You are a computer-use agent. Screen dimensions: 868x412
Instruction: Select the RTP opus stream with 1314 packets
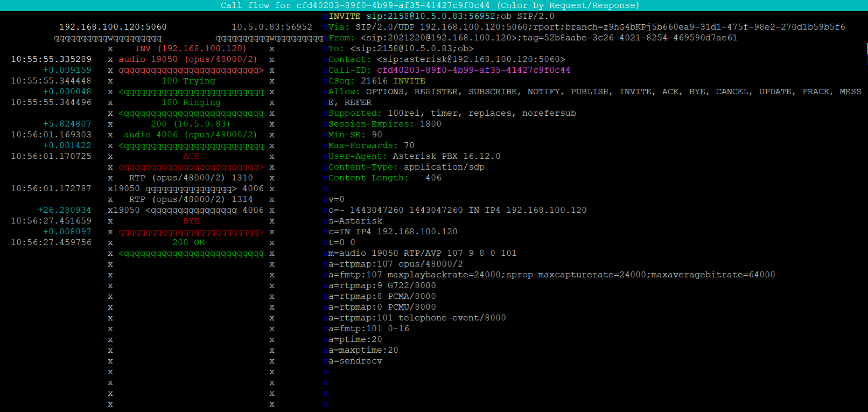click(191, 199)
